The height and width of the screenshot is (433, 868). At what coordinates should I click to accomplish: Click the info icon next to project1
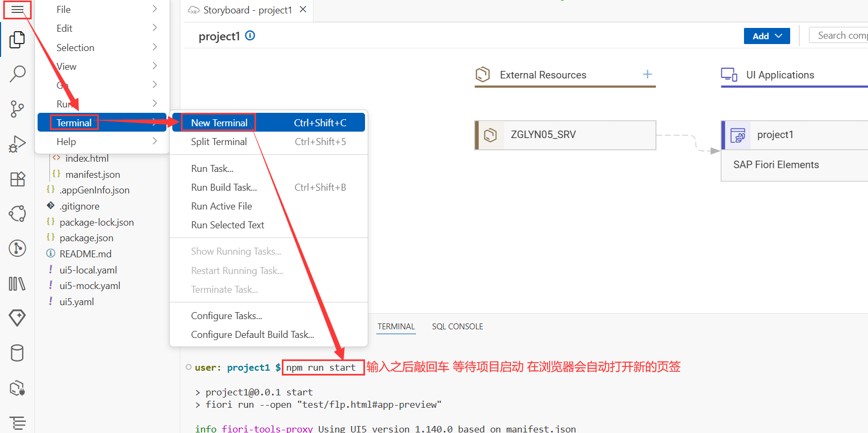coord(250,35)
